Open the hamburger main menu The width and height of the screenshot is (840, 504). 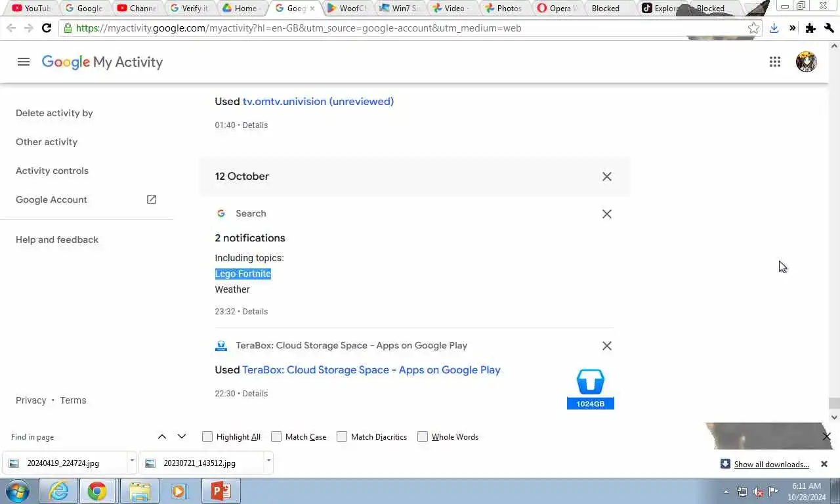click(x=24, y=62)
